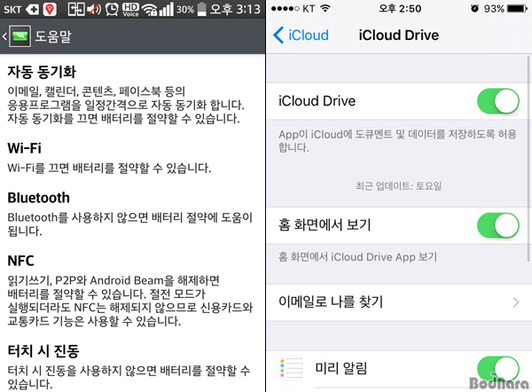Tap the Android Wi-Fi status icon

coord(149,9)
